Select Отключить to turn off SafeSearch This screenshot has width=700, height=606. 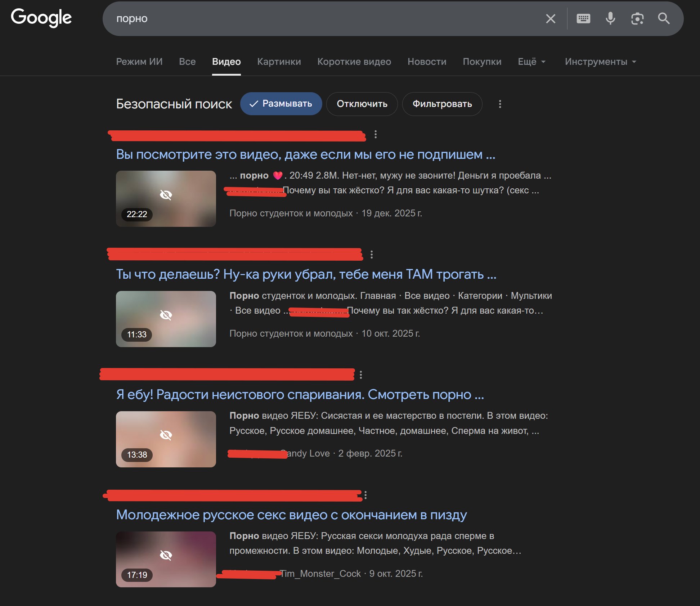tap(362, 104)
